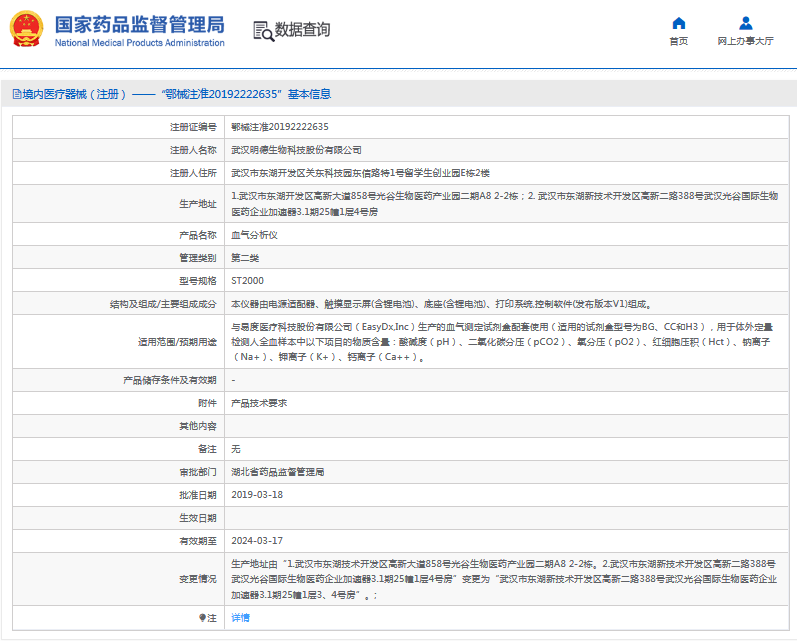The image size is (797, 641).
Task: Click the national emblem logo
Action: tap(26, 29)
